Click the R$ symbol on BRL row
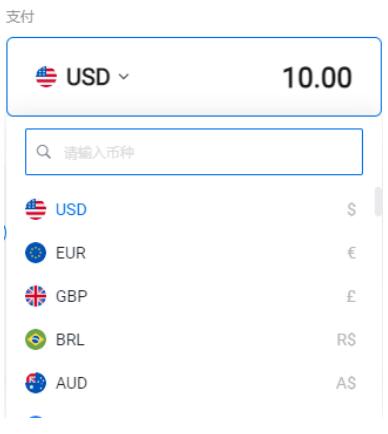Screen dimensions: 388x434 click(347, 340)
